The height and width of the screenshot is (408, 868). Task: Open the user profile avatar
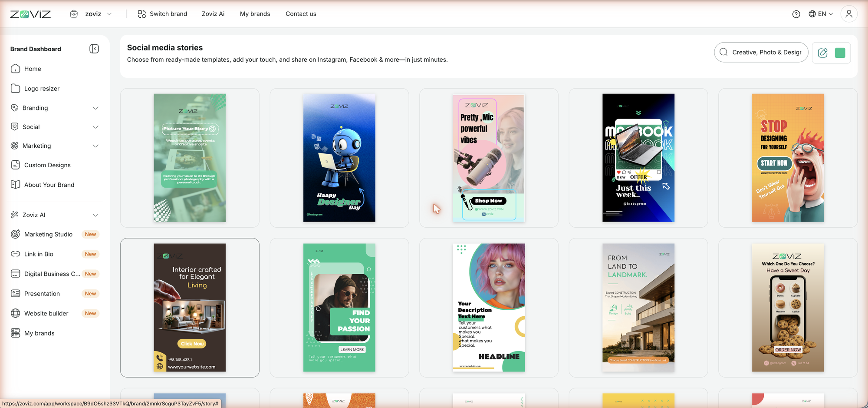[849, 14]
